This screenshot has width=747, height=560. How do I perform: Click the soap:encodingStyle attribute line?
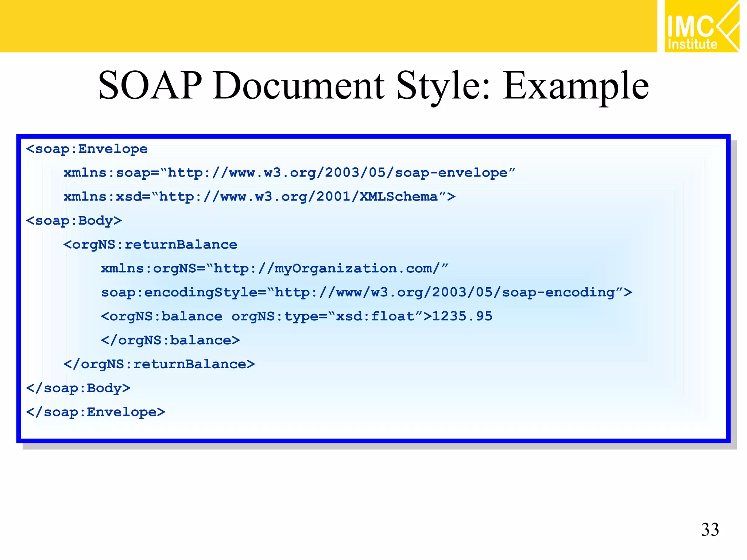tap(367, 293)
